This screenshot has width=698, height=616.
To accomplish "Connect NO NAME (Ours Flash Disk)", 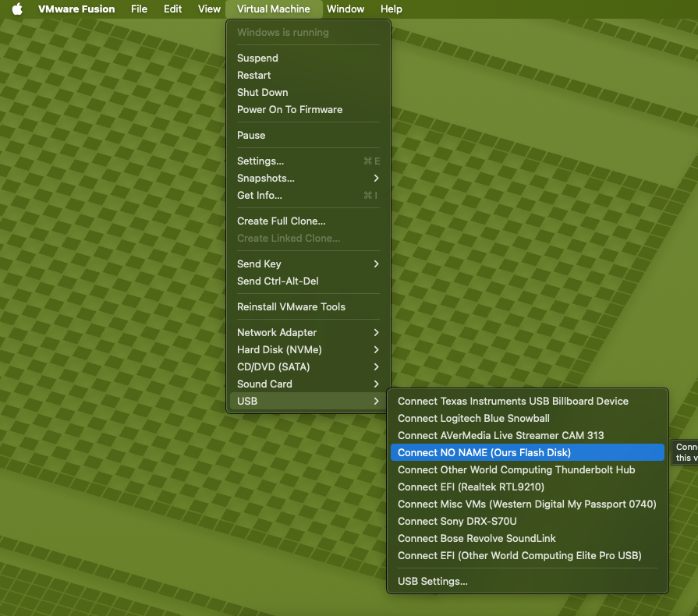I will pos(527,453).
